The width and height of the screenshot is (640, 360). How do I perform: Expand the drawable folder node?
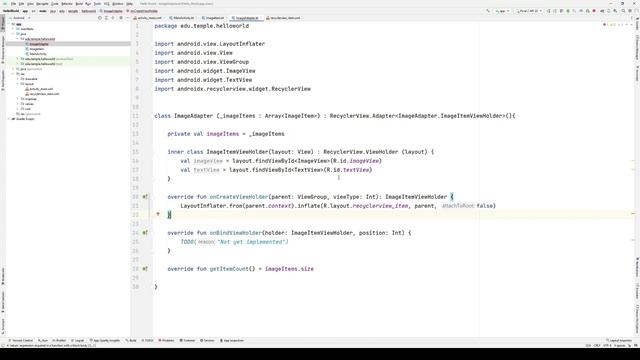(18, 79)
